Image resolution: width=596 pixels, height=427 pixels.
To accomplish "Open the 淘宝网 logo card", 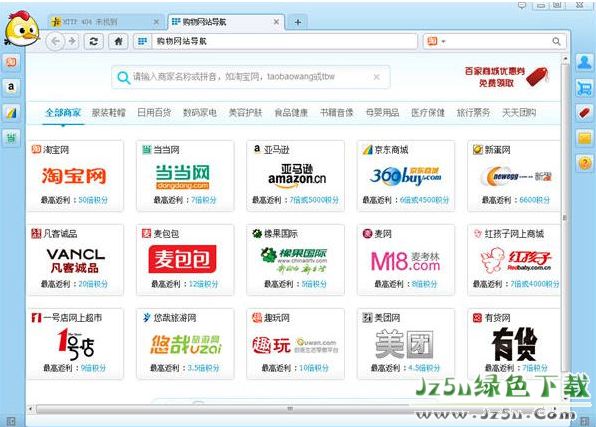I will (74, 176).
